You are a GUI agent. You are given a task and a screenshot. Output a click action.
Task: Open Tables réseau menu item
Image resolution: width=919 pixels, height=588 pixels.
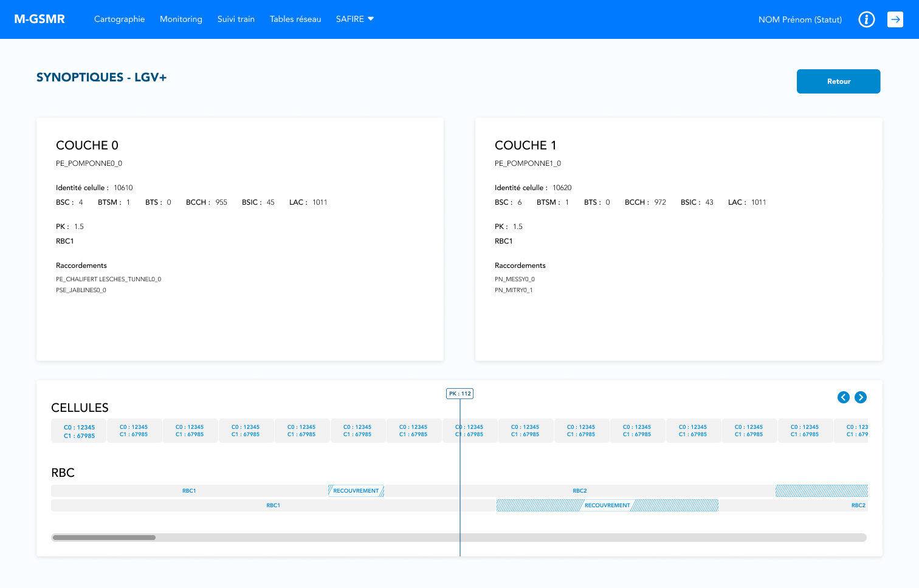295,19
